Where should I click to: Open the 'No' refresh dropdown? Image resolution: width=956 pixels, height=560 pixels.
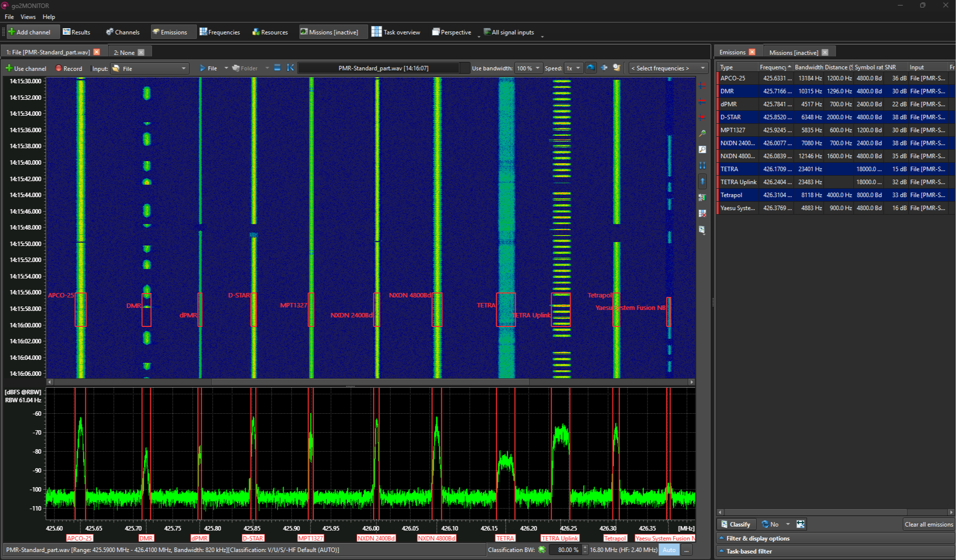coord(775,524)
